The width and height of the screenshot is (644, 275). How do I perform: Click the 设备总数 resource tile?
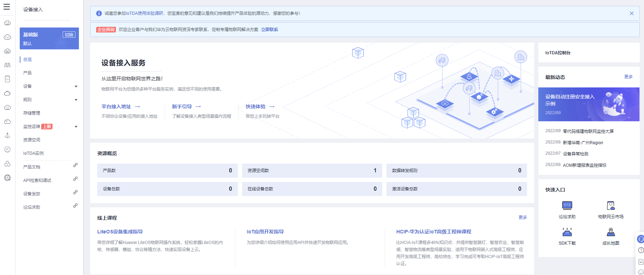167,189
